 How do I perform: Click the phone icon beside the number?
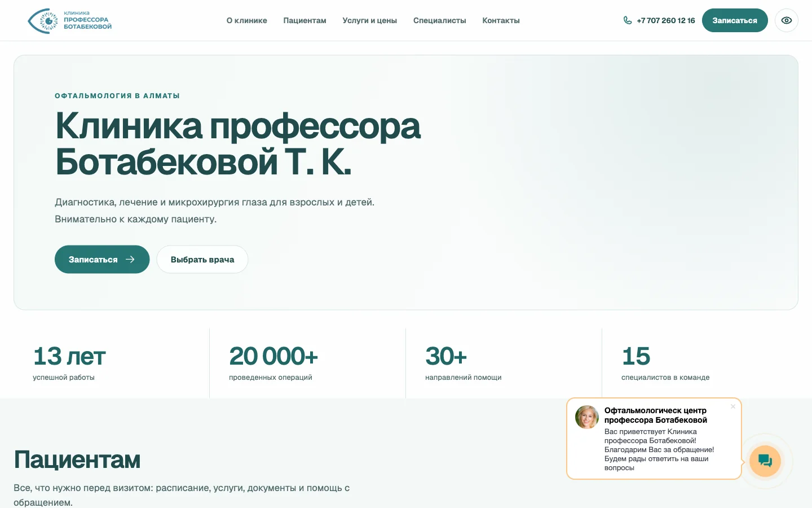tap(628, 20)
